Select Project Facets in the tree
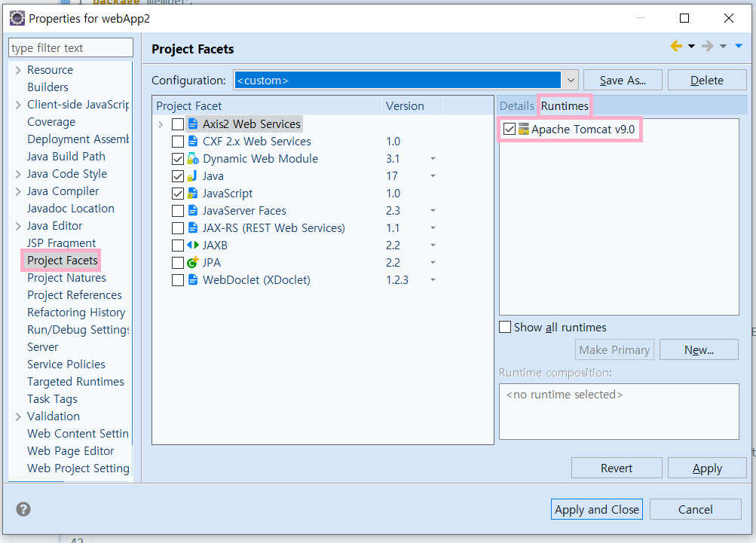756x543 pixels. pos(63,260)
